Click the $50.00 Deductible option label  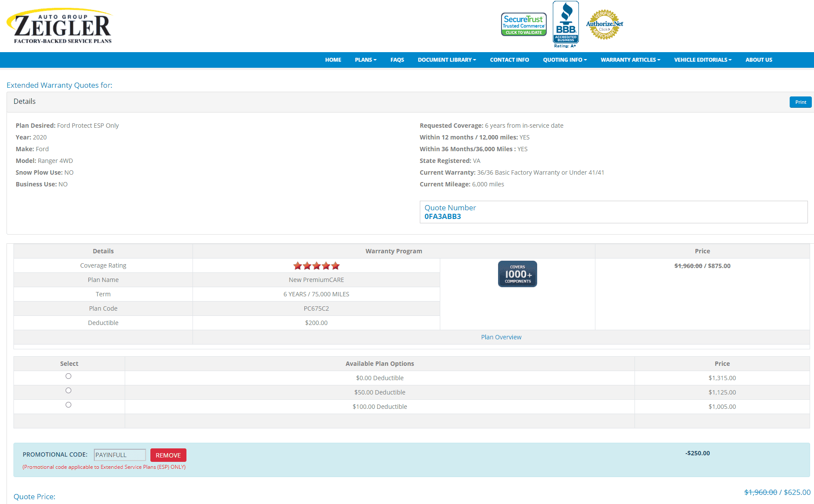[x=380, y=392]
